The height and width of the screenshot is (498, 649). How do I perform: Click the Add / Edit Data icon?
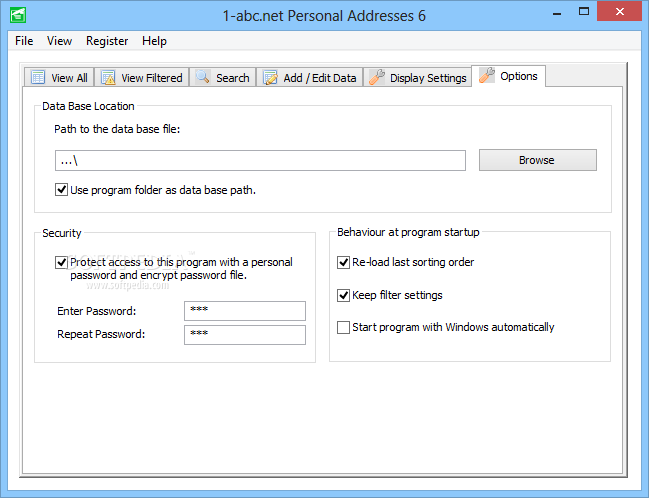(270, 77)
